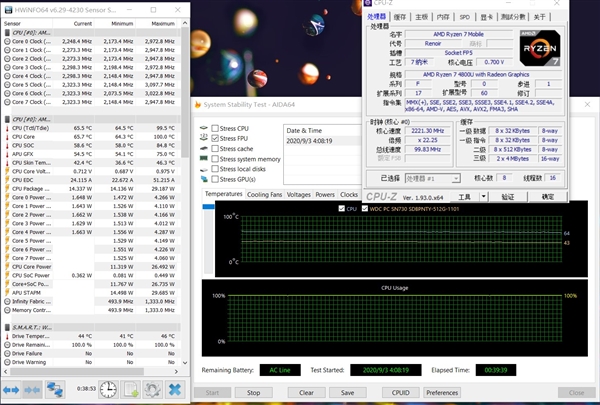Toggle the WDC PC SN730 graph legend checkbox
The height and width of the screenshot is (405, 600).
pyautogui.click(x=366, y=209)
